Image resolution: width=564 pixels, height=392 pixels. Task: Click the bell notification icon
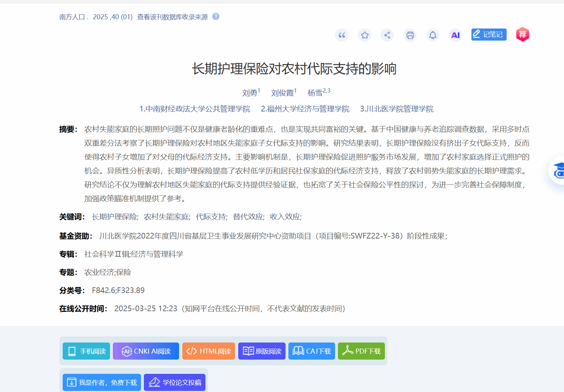click(433, 35)
